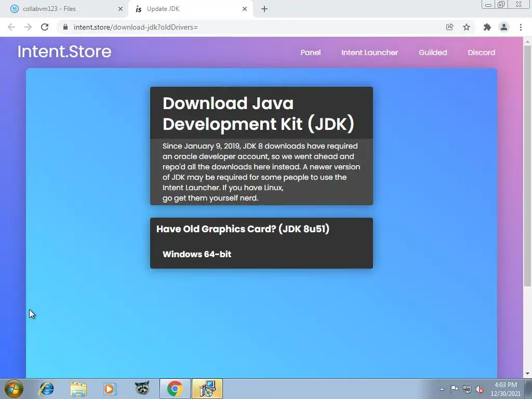
Task: Close the collabvm123 - Files tab
Action: [x=121, y=9]
